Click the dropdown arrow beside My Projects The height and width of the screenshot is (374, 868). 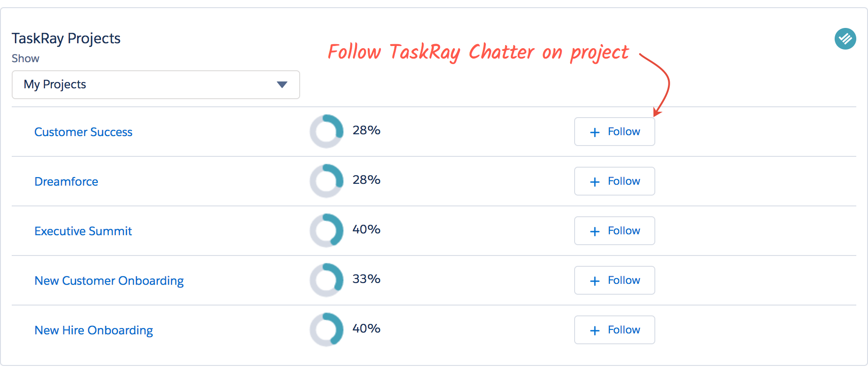click(x=282, y=85)
